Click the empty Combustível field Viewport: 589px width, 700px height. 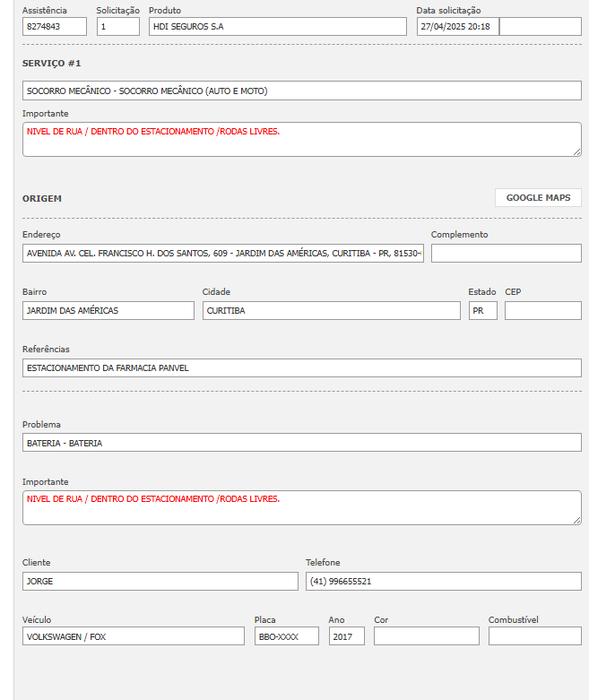(x=534, y=636)
